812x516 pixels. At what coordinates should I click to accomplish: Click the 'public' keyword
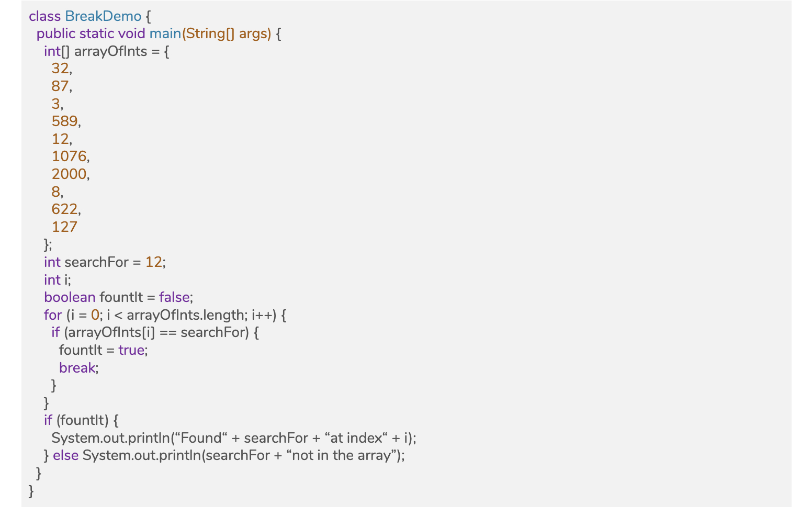[x=56, y=34]
